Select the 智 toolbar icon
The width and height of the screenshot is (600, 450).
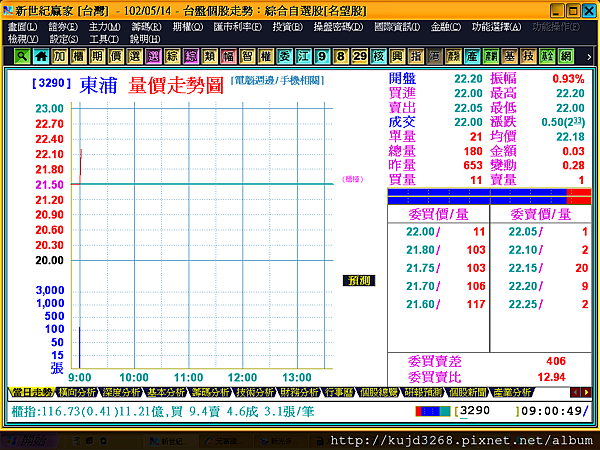point(247,56)
